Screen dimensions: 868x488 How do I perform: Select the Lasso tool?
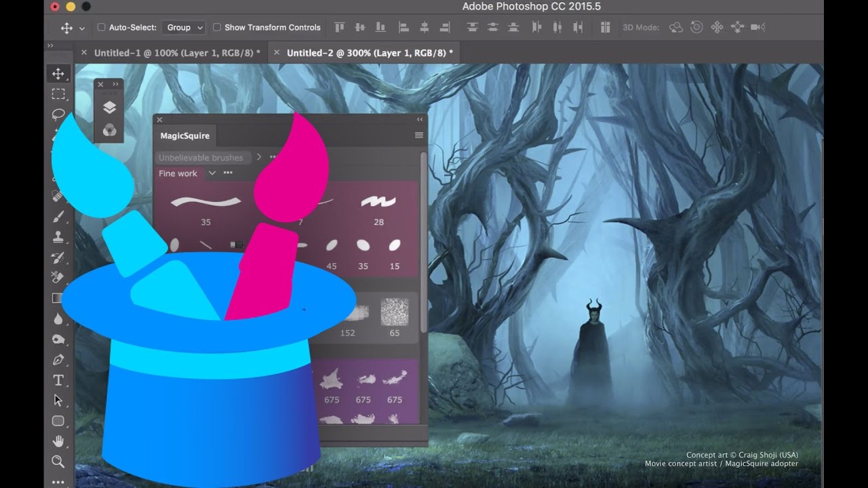[x=58, y=114]
